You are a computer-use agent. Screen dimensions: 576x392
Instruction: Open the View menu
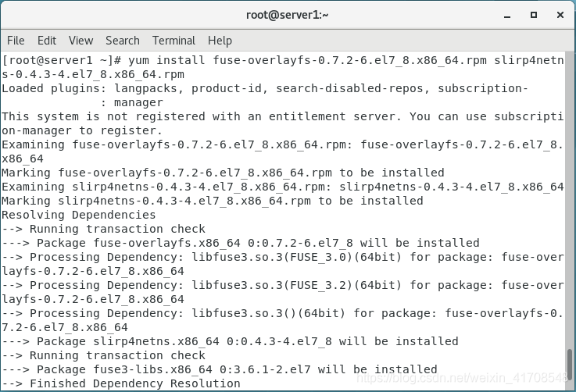click(80, 41)
